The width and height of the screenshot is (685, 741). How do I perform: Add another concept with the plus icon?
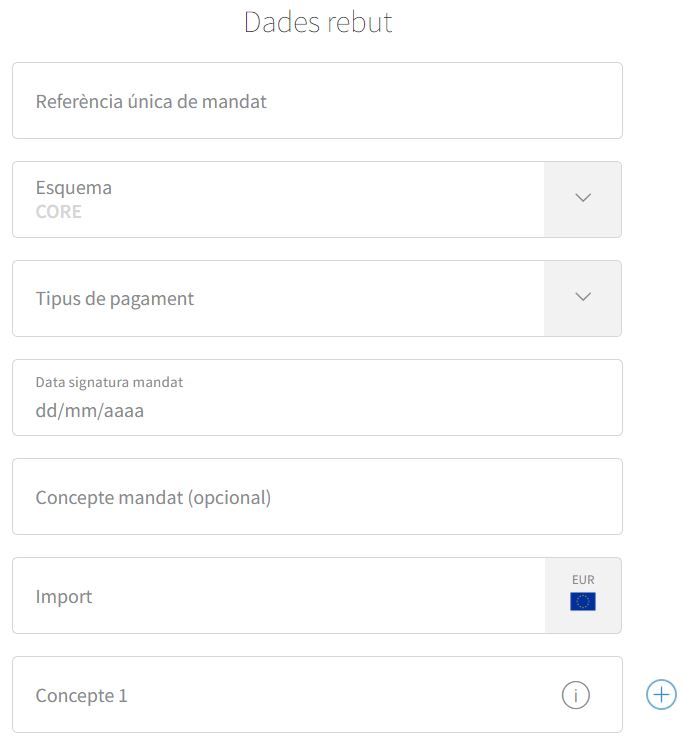661,695
